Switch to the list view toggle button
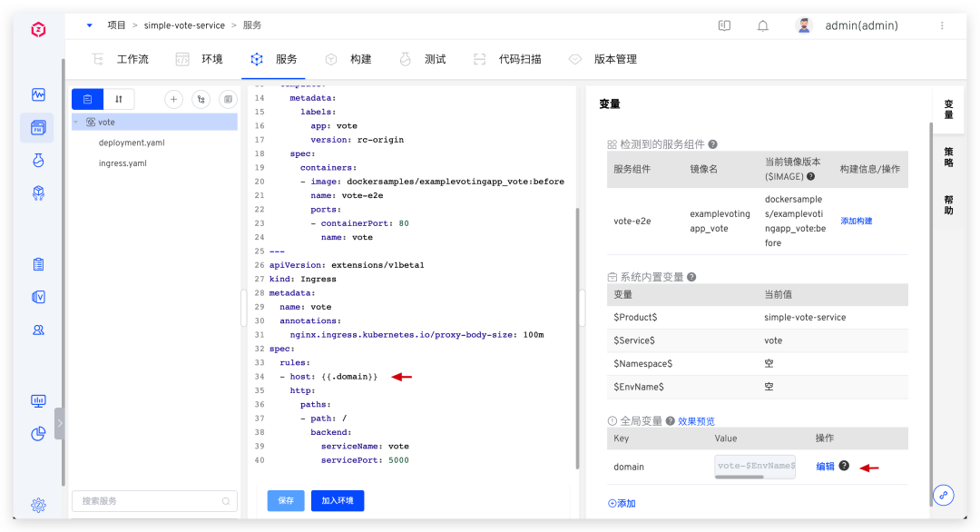This screenshot has height=532, width=980. tap(87, 99)
